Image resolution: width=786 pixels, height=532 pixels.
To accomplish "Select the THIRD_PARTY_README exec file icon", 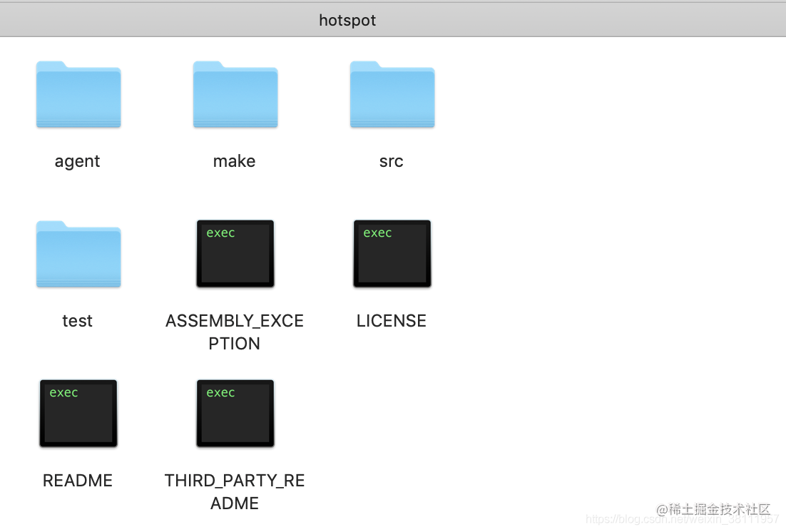I will point(235,413).
